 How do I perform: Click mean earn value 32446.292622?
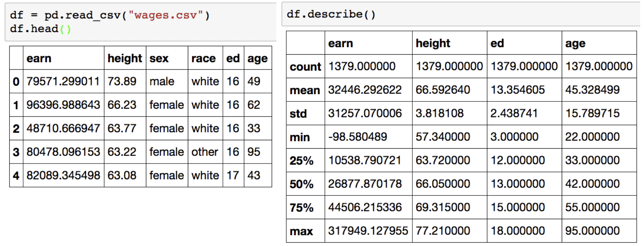365,90
